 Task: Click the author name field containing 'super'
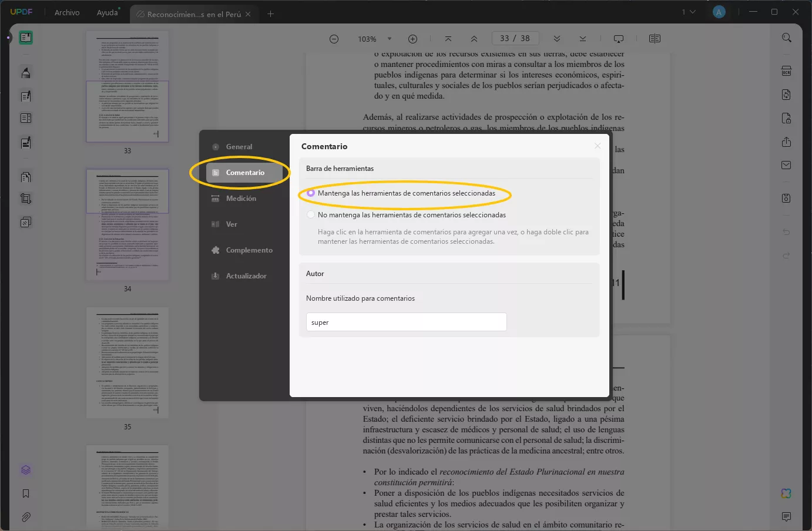tap(406, 322)
